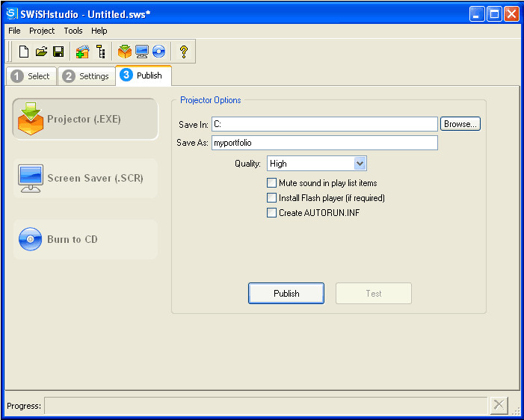This screenshot has height=420, width=524.
Task: Minimize the SWiSHstudio window
Action: pyautogui.click(x=477, y=14)
